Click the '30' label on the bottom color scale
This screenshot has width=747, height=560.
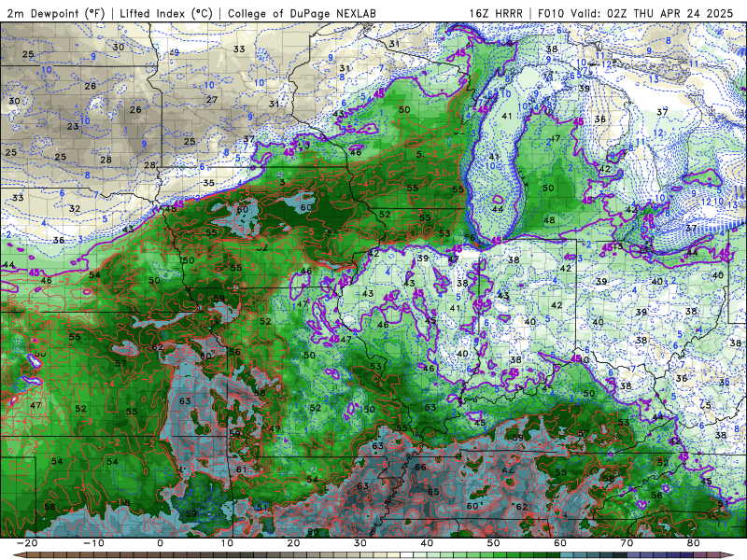click(x=360, y=543)
